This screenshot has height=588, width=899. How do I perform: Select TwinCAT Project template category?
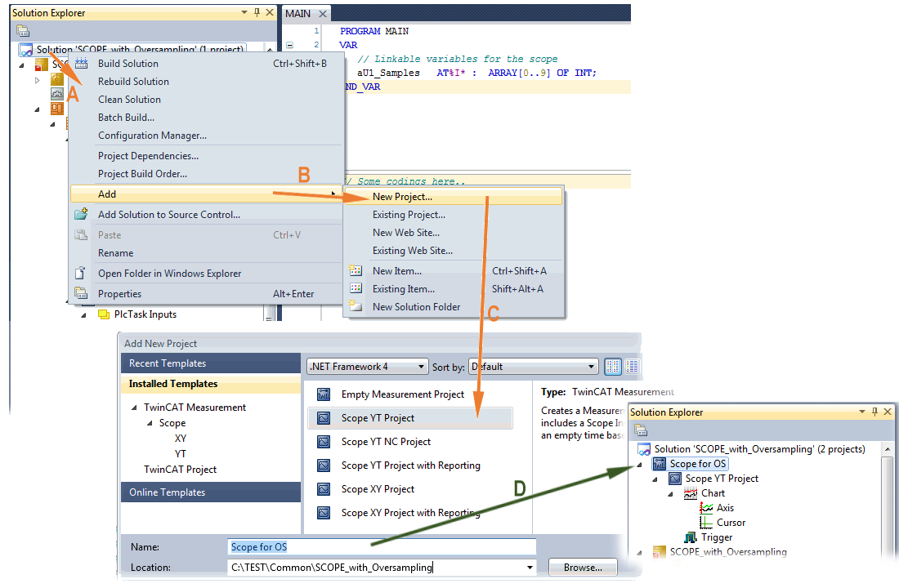(x=180, y=470)
